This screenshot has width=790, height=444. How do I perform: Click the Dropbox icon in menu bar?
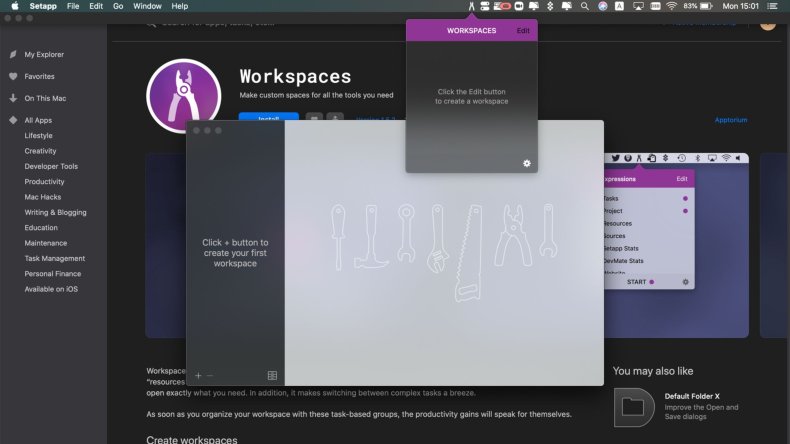coord(550,6)
